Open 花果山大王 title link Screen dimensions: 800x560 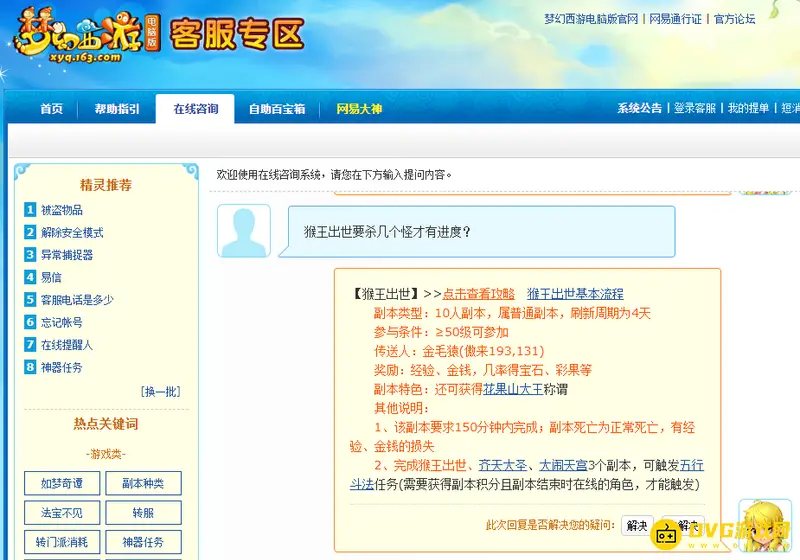(513, 389)
